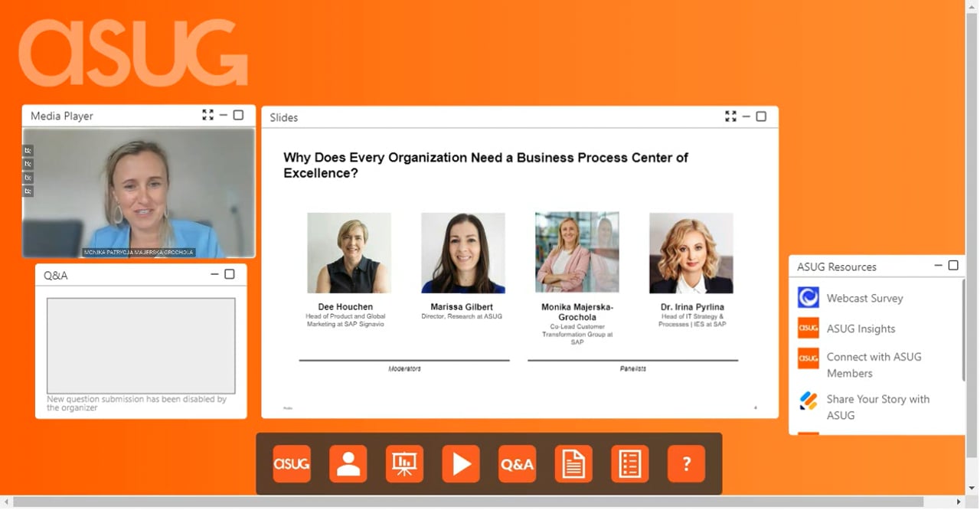Image resolution: width=980 pixels, height=510 pixels.
Task: Open Connect with ASUG Members link
Action: [874, 365]
